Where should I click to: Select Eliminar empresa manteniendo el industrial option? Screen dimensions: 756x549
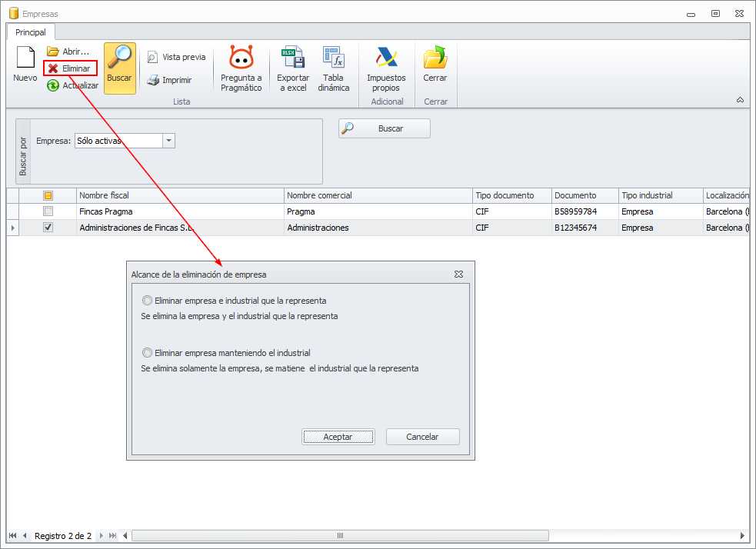click(147, 353)
